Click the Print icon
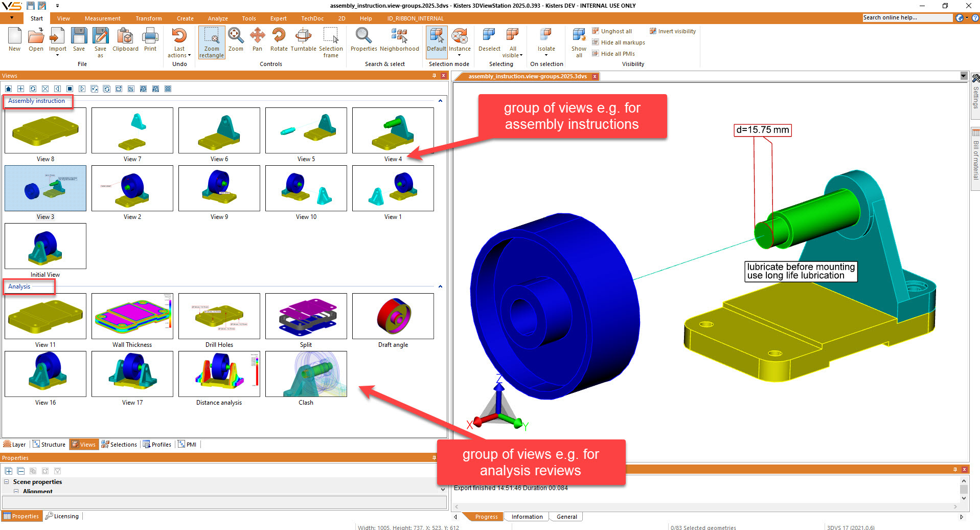This screenshot has height=530, width=980. click(150, 39)
